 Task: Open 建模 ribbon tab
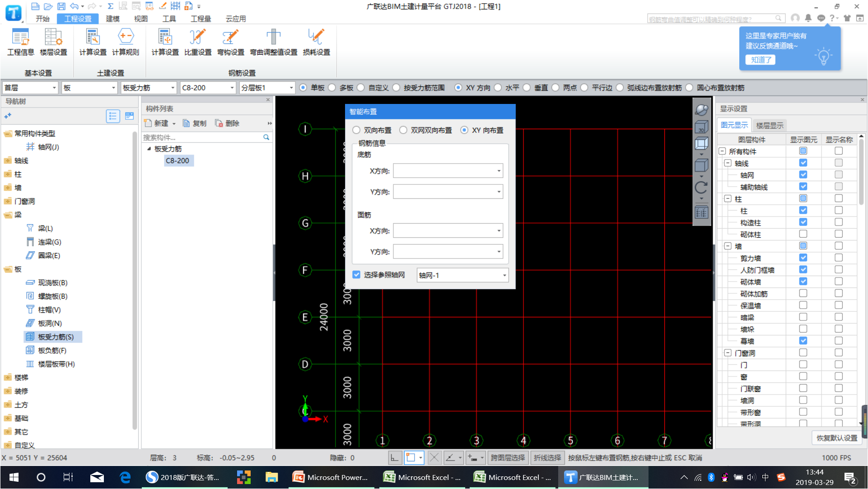pyautogui.click(x=112, y=19)
